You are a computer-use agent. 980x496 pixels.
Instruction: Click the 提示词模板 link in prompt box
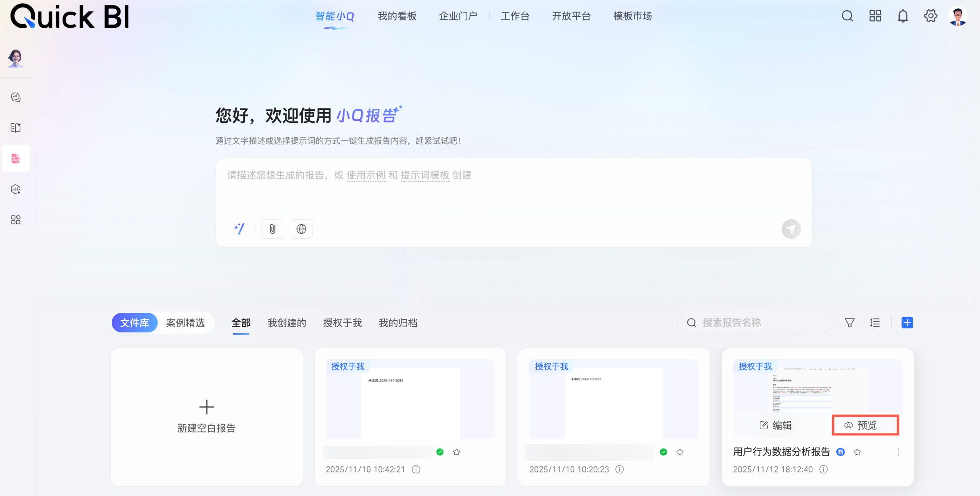[x=425, y=175]
